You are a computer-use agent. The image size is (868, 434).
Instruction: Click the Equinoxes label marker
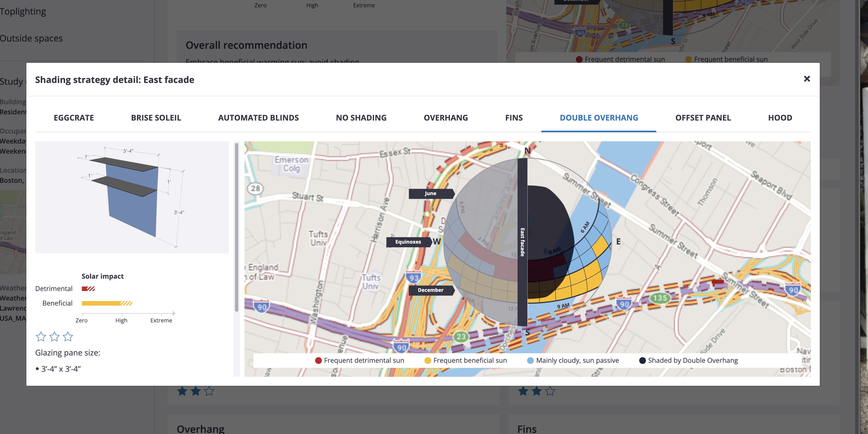408,242
